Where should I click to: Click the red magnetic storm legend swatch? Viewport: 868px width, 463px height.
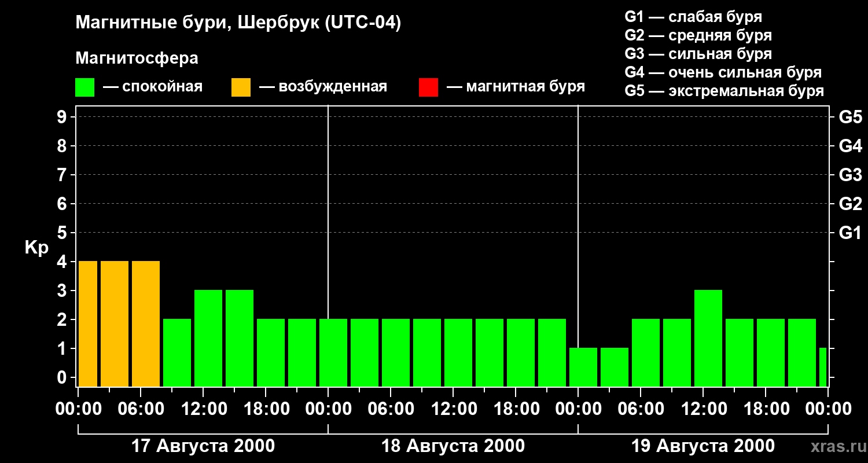point(428,87)
